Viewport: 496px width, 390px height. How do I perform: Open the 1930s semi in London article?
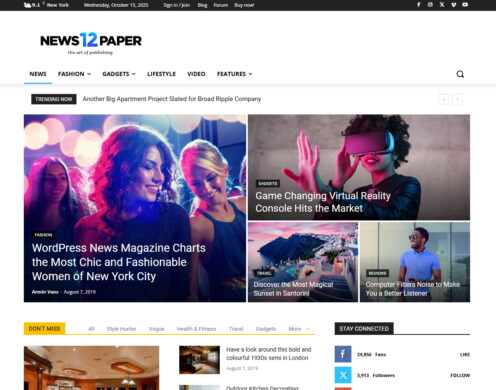click(x=269, y=354)
